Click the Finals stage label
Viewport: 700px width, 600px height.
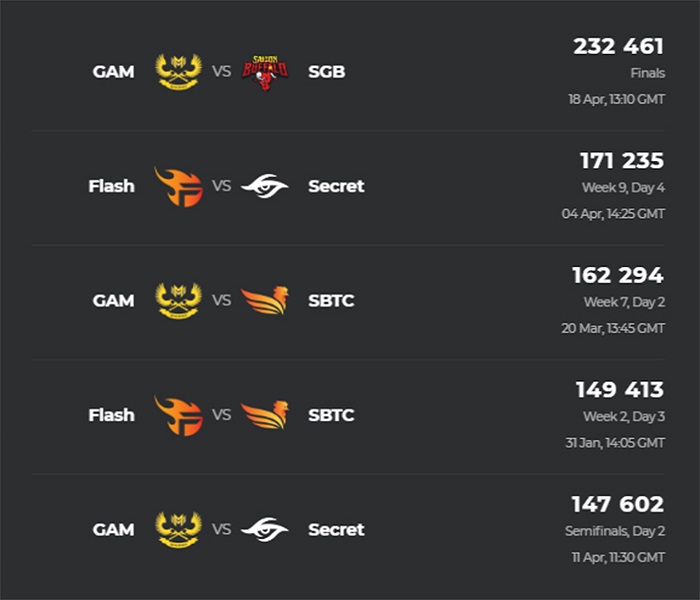[648, 73]
